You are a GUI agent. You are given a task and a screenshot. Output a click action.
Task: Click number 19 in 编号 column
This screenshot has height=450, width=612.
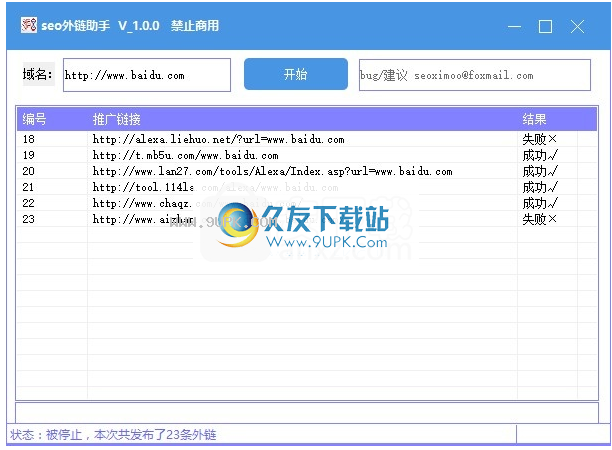(x=28, y=155)
